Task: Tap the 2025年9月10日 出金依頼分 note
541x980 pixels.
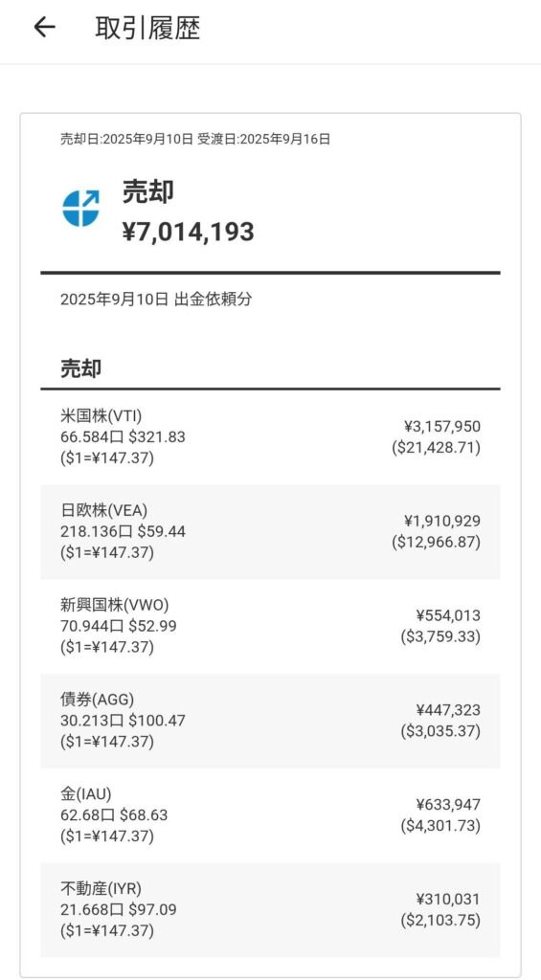Action: pyautogui.click(x=156, y=300)
